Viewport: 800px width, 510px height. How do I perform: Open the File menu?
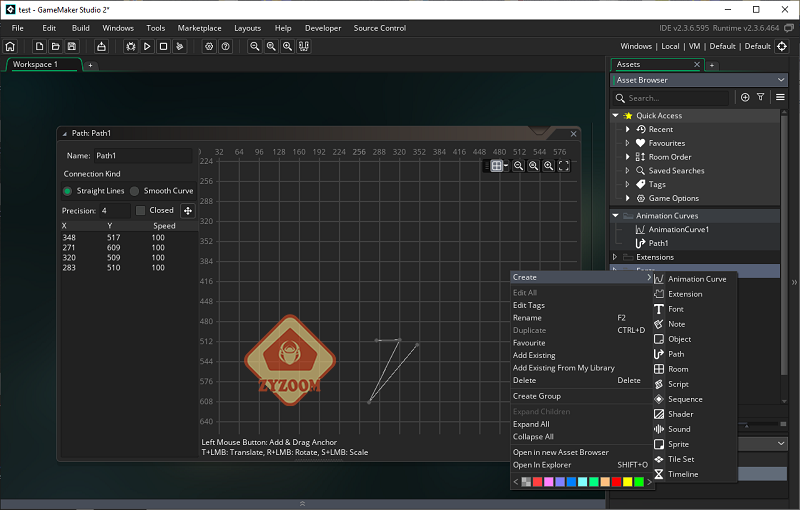[x=17, y=28]
